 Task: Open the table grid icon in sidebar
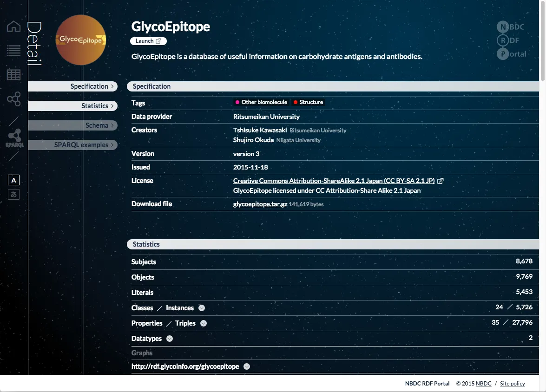pos(13,74)
